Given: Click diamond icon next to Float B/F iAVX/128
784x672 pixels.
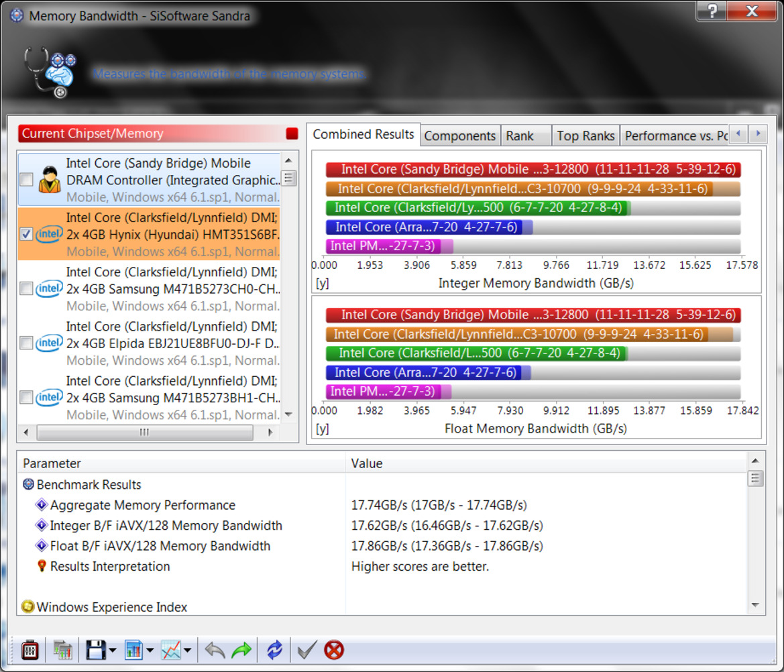Looking at the screenshot, I should coord(42,545).
